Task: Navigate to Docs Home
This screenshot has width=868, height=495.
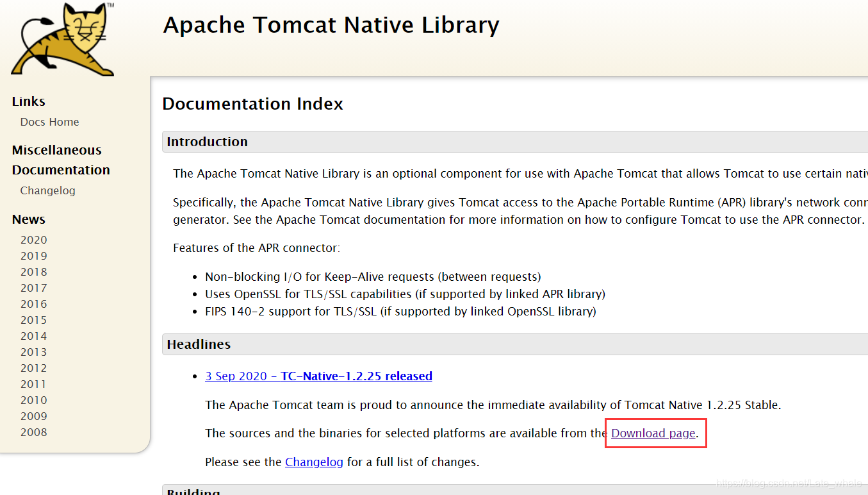Action: point(49,121)
